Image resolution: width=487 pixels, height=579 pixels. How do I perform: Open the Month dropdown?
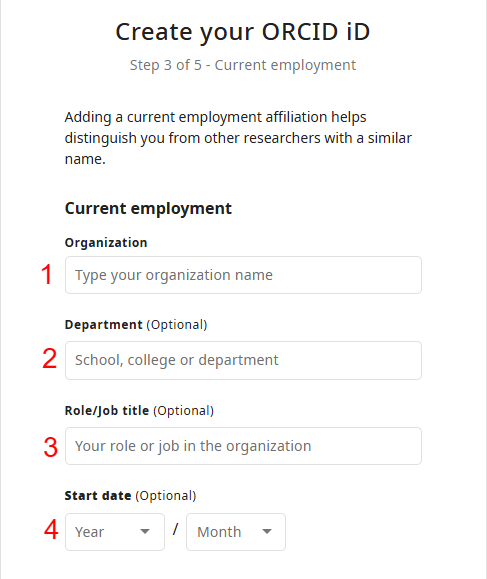(236, 532)
